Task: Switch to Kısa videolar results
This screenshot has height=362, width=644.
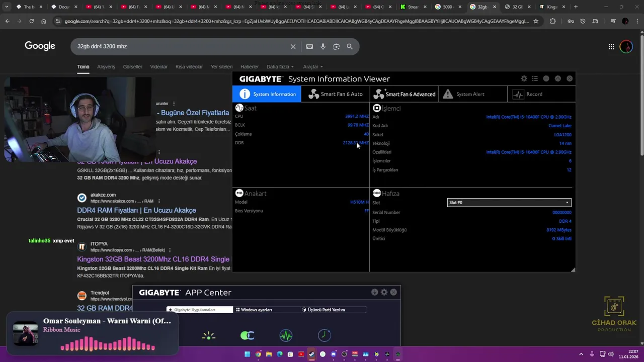Action: (189, 66)
